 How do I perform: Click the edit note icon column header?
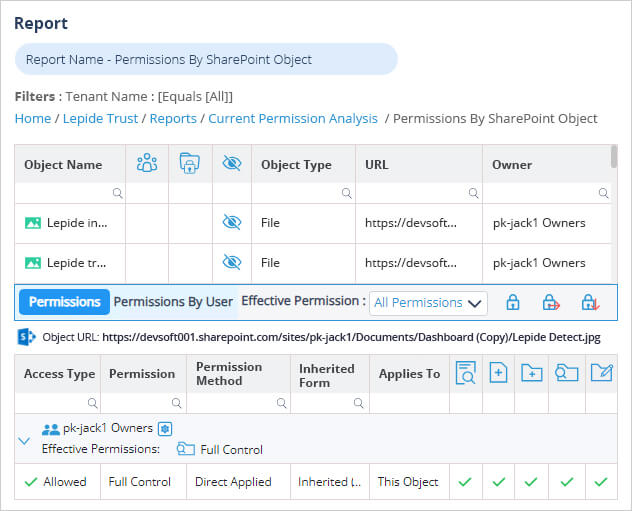[x=602, y=373]
